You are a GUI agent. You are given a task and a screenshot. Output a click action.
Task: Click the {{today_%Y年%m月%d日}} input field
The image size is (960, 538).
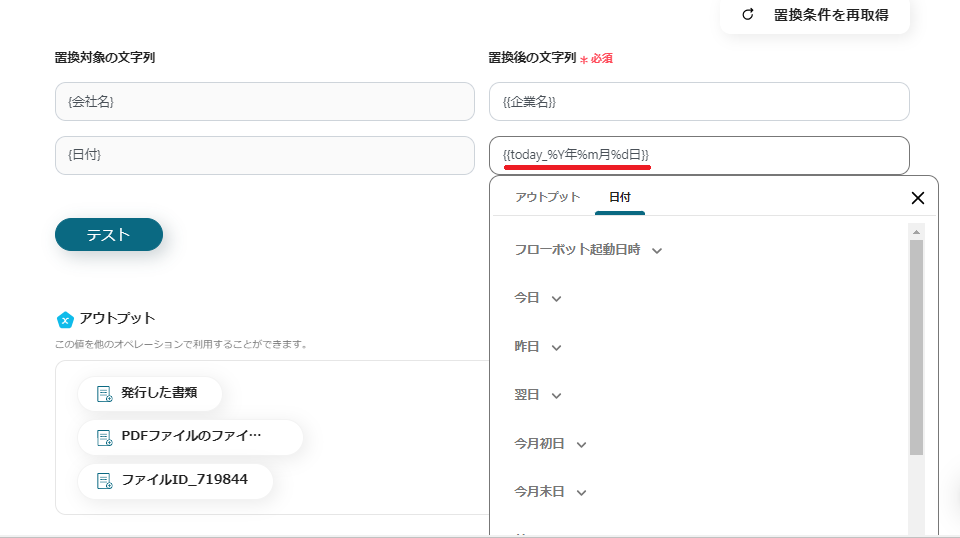pos(699,155)
